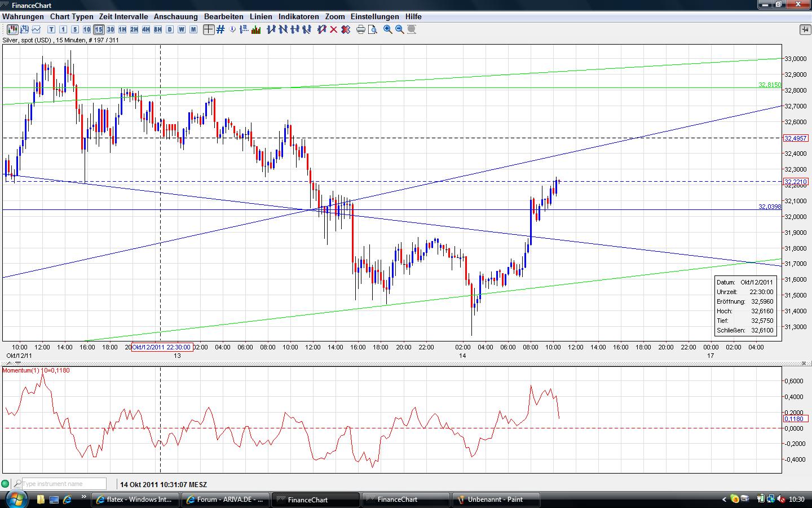812x508 pixels.
Task: Select the fourth blue line drawing tool
Action: pos(306,29)
